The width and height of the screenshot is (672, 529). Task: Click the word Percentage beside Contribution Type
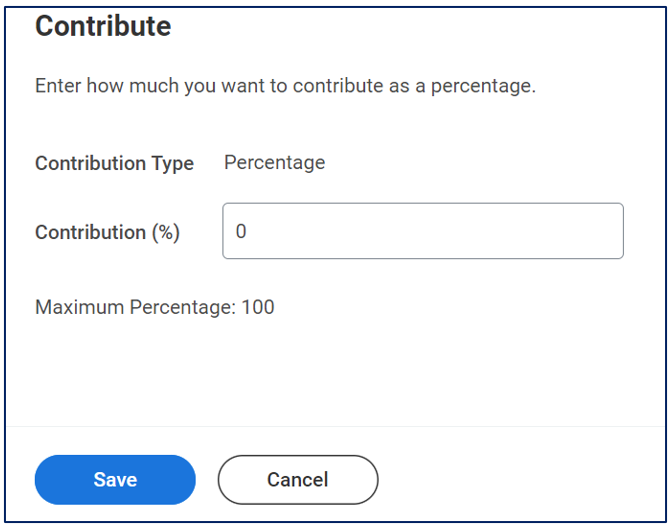(274, 162)
